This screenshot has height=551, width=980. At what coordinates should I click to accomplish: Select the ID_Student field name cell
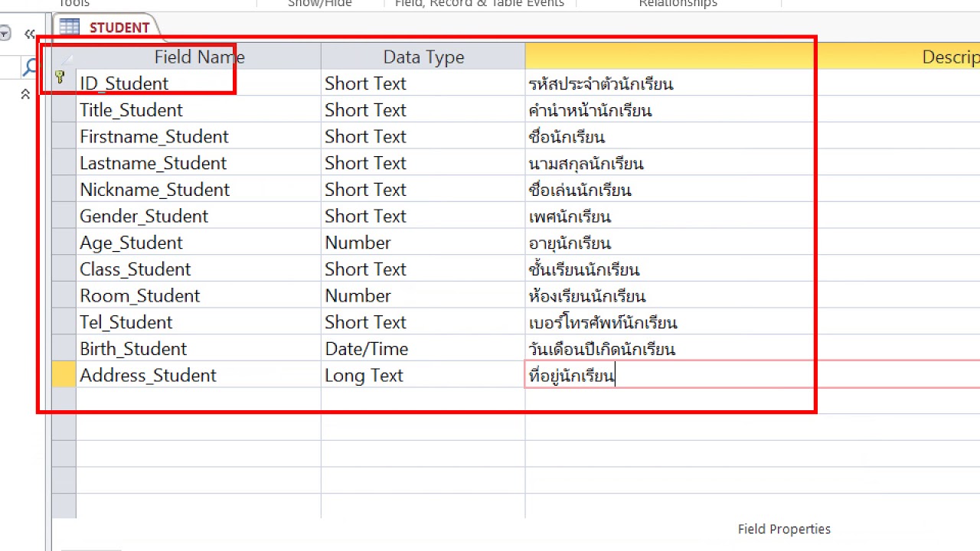click(x=199, y=83)
